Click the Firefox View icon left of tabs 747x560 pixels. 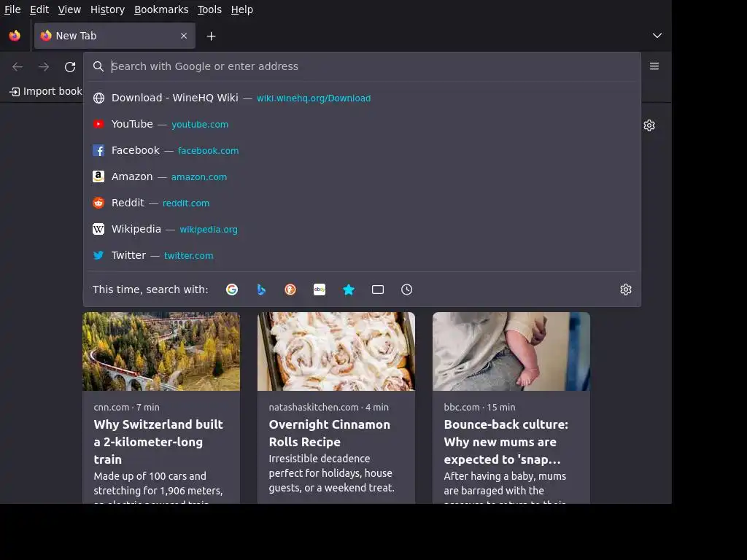click(x=15, y=36)
